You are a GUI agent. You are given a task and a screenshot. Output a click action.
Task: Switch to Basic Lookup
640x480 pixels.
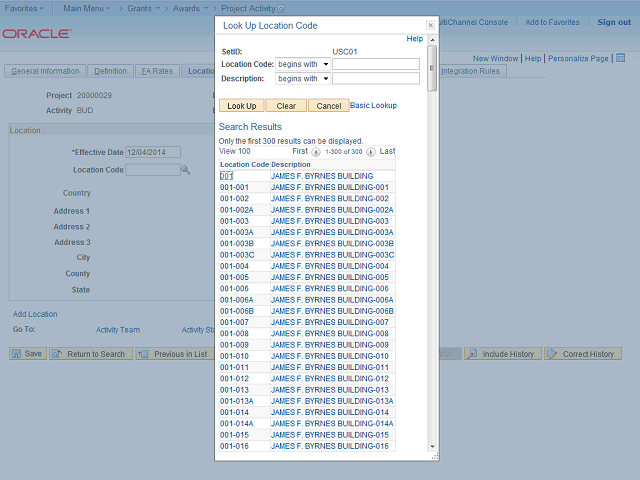click(x=373, y=105)
